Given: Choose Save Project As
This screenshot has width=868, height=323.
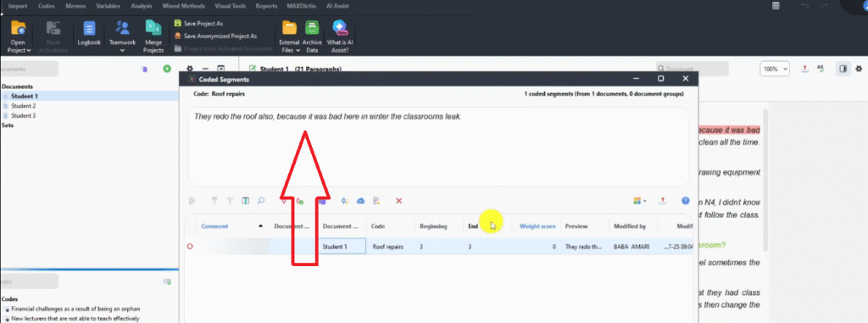Looking at the screenshot, I should (198, 24).
